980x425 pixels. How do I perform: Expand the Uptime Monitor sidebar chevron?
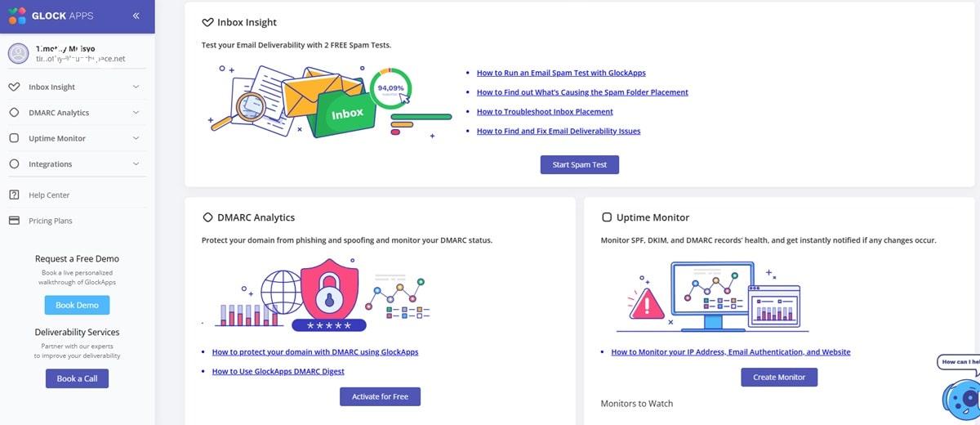pyautogui.click(x=136, y=138)
